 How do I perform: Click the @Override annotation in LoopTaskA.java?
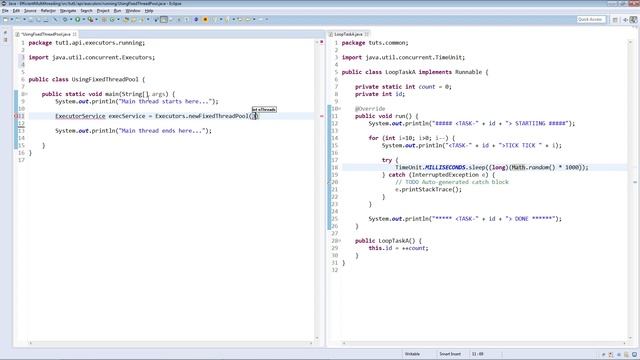tap(370, 109)
